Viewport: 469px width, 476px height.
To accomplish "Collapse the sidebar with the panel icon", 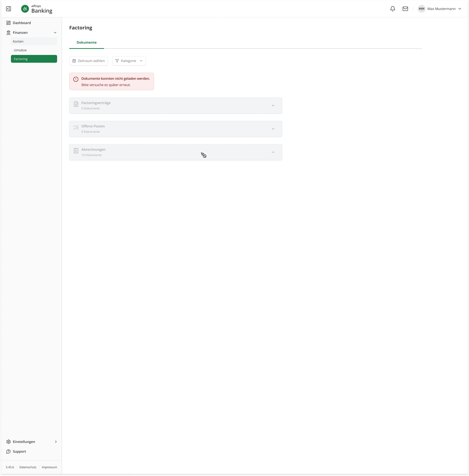I will click(x=8, y=9).
